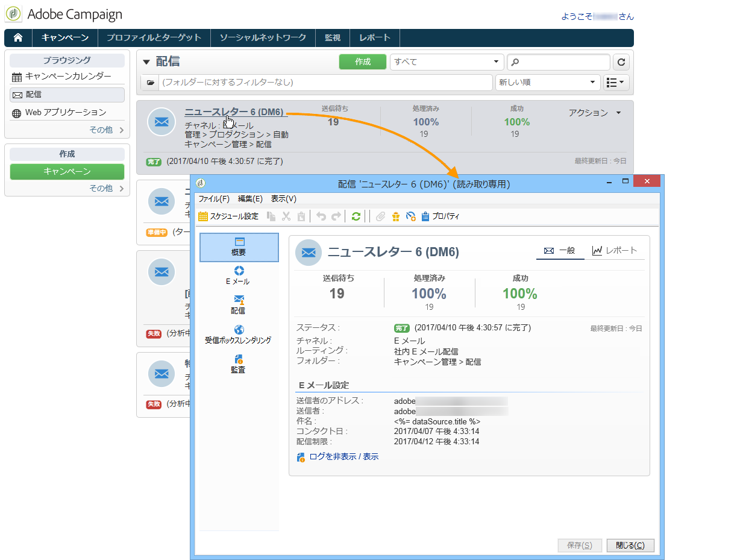Select 受信ボックスレンダリング in the sidebar
Screen dimensions: 743x560
[239, 335]
